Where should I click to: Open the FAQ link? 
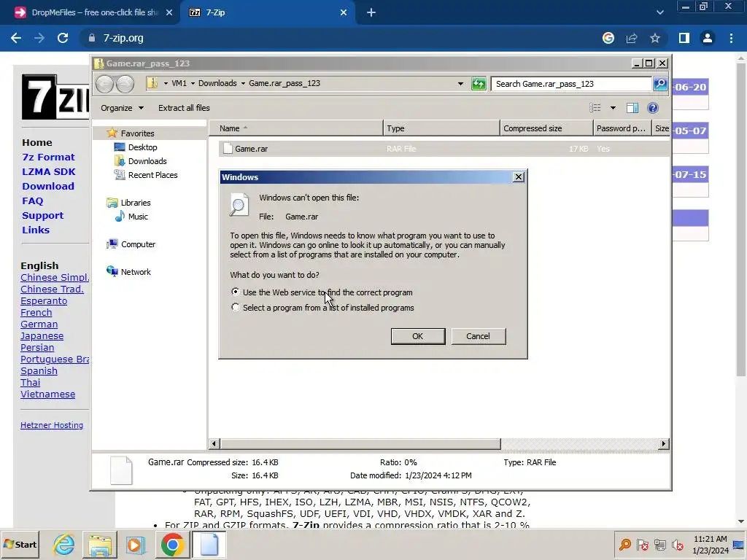click(x=32, y=201)
